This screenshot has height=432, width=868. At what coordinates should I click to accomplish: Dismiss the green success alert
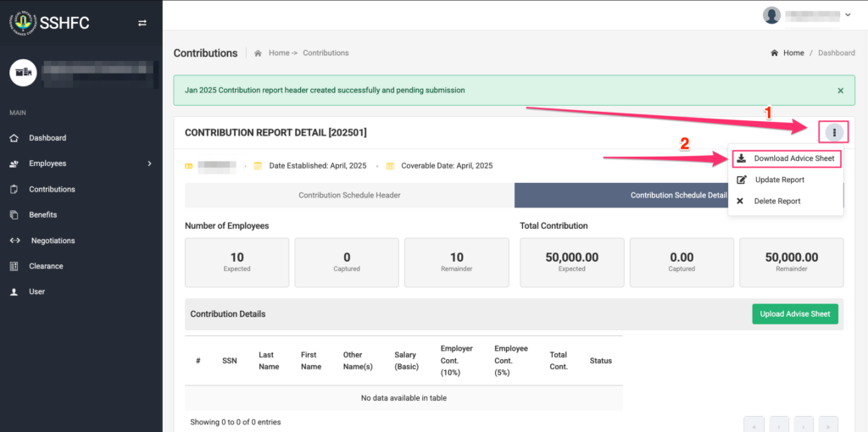[840, 91]
